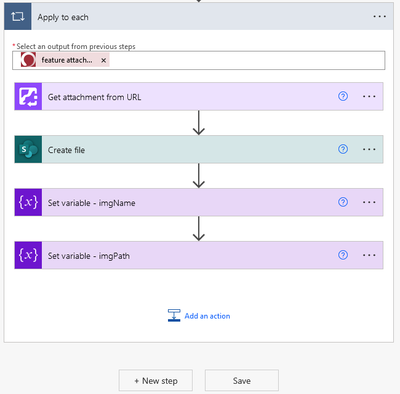Remove the feature attach token
The image size is (400, 394).
[103, 60]
